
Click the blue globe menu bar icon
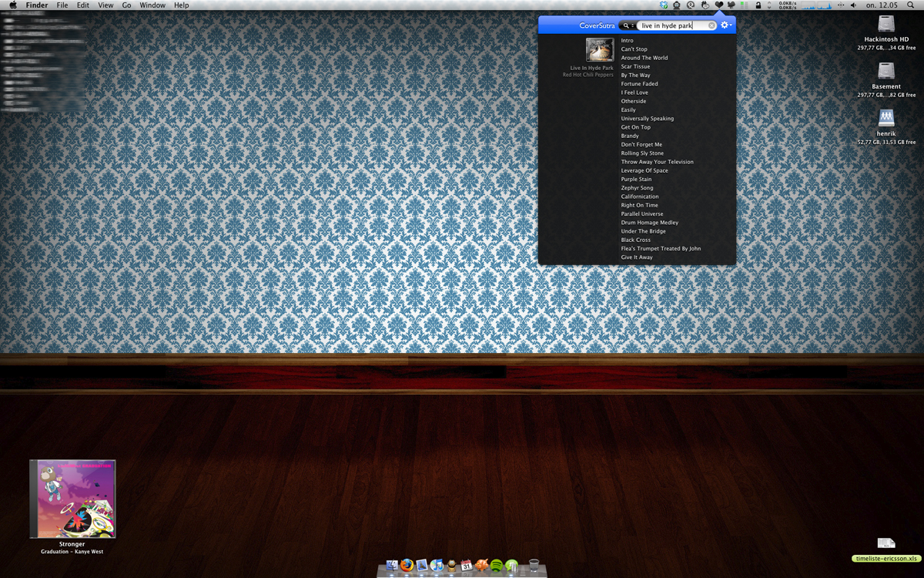(x=664, y=5)
